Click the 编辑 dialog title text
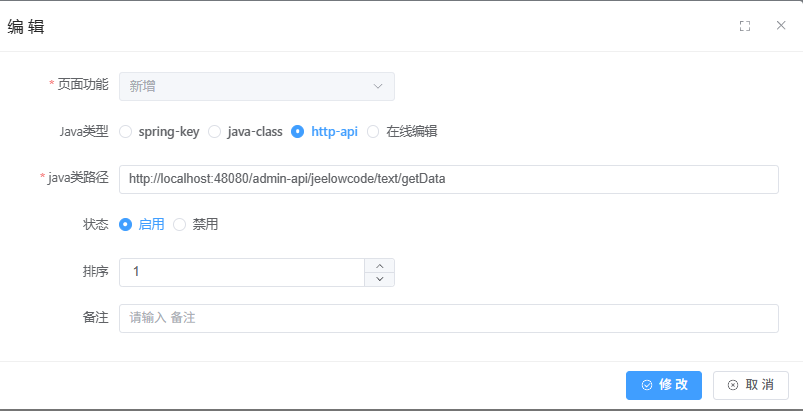This screenshot has width=803, height=411. [x=26, y=27]
